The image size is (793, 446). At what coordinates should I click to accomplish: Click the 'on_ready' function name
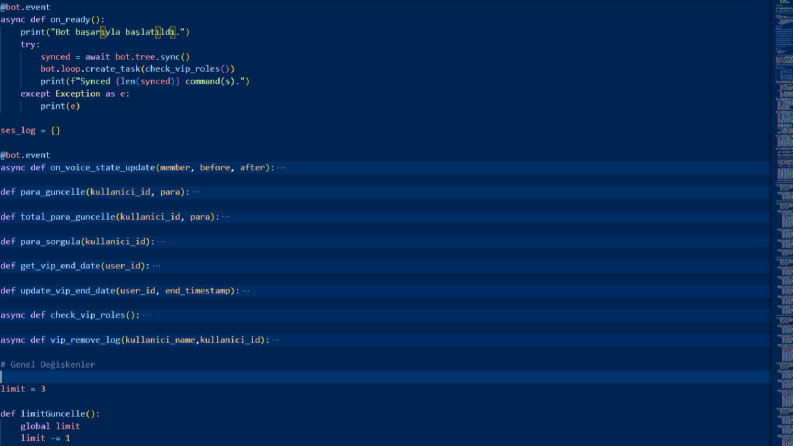(x=70, y=20)
